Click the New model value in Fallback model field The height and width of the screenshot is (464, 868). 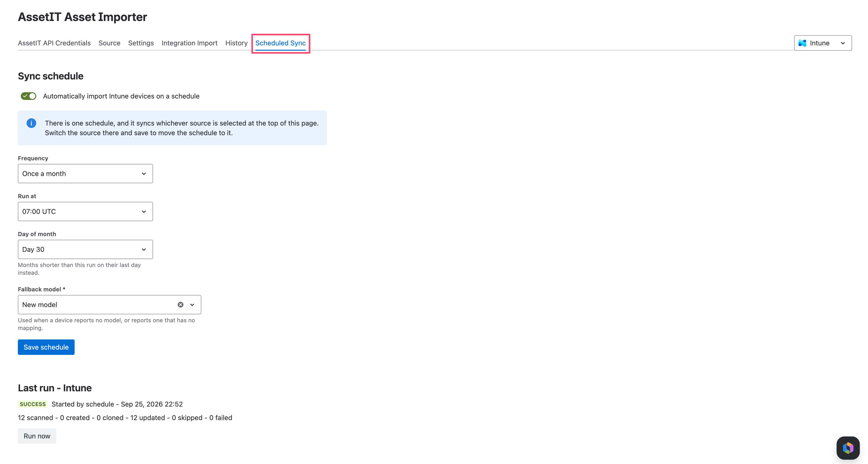point(40,305)
